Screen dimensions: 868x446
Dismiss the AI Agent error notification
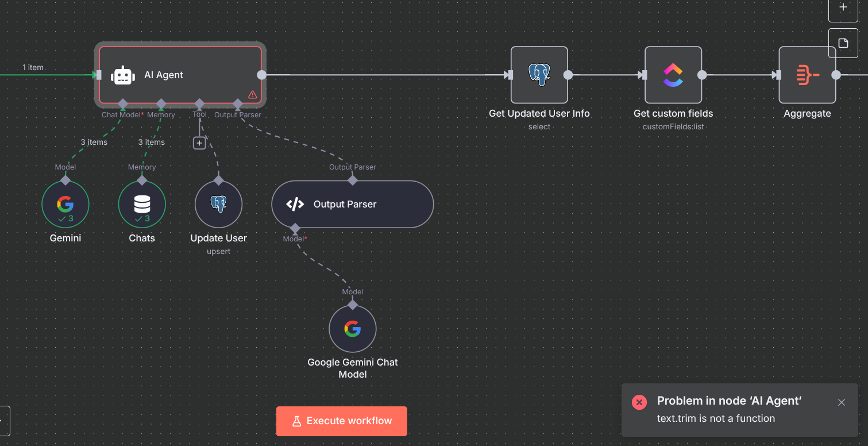[842, 402]
